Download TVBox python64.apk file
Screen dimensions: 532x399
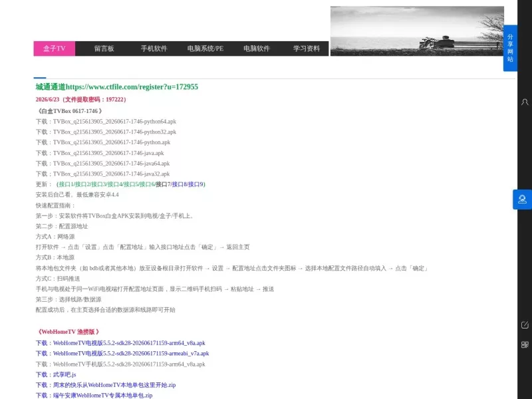(114, 122)
